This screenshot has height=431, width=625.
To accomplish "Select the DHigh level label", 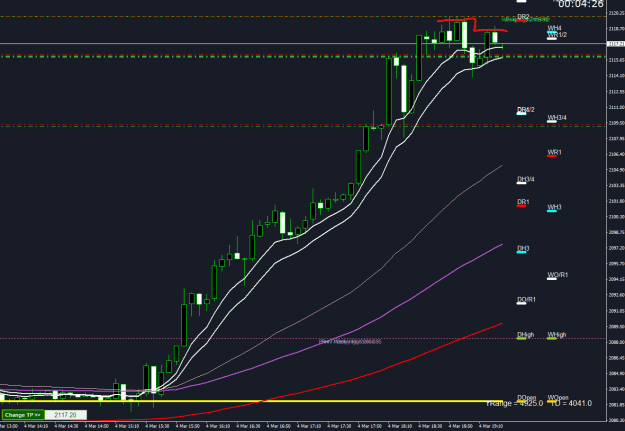I will pyautogui.click(x=525, y=335).
